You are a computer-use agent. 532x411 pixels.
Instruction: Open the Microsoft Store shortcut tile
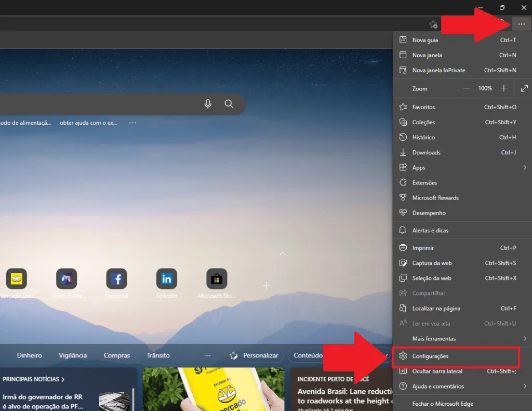point(217,279)
